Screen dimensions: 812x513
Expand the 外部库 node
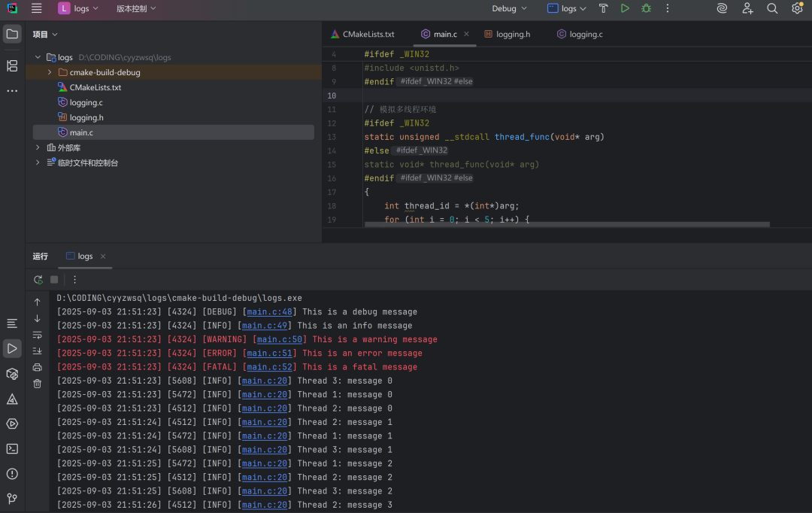pos(38,147)
